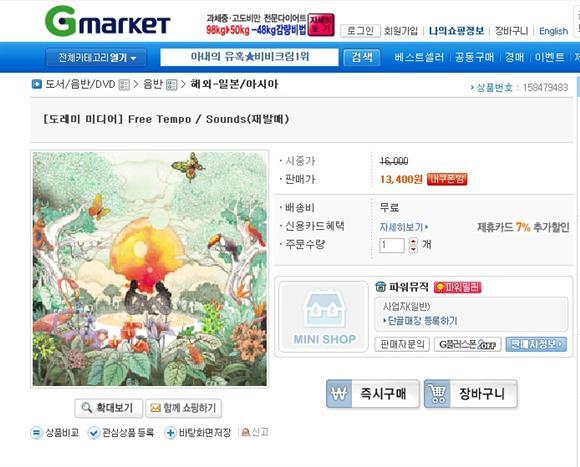This screenshot has height=467, width=580.
Task: Add item via 장바구니 cart button
Action: [471, 394]
